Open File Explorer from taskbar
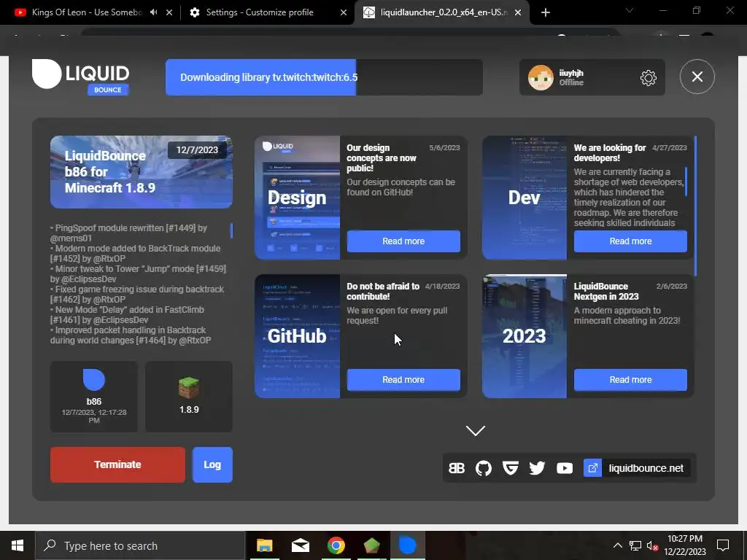The width and height of the screenshot is (747, 560). pos(264,545)
